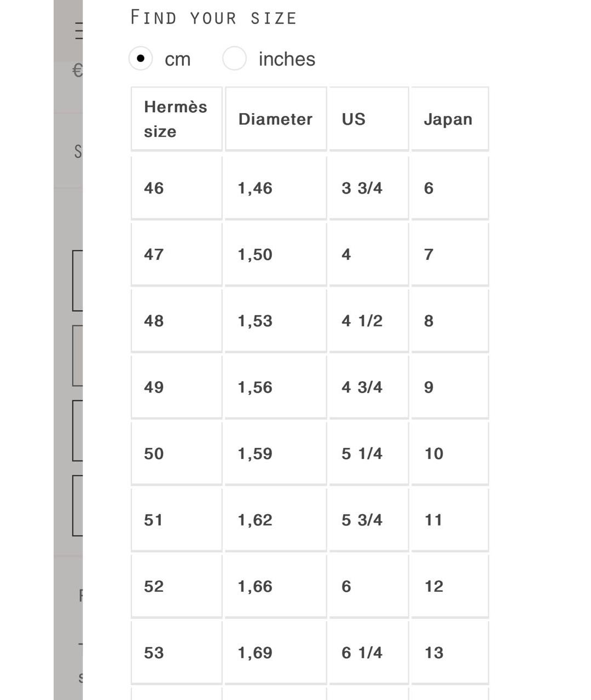Click Japan size 13 cell

pyautogui.click(x=450, y=652)
